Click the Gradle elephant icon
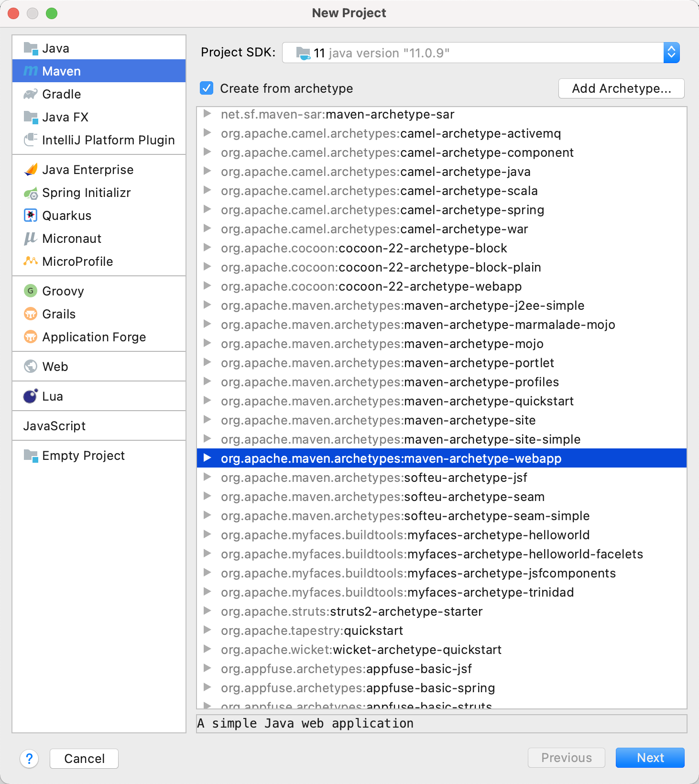The width and height of the screenshot is (699, 784). click(31, 94)
